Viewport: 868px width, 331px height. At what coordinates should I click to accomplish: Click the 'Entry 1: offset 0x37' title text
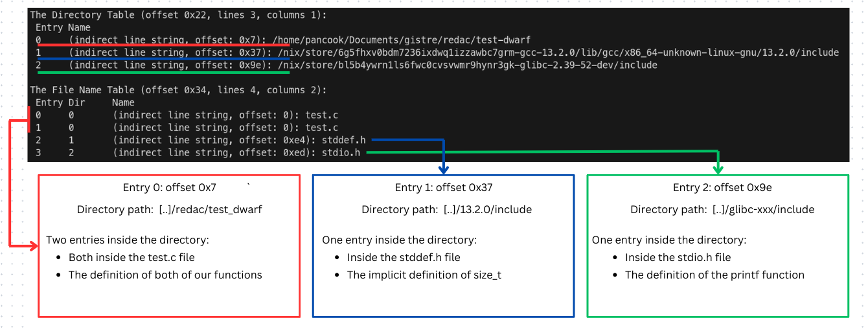click(444, 188)
